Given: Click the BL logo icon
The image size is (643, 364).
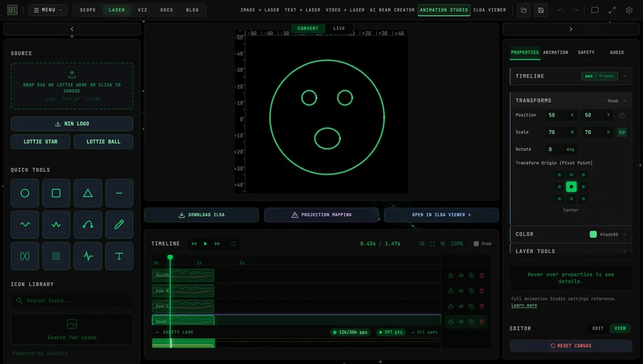Looking at the screenshot, I should coord(13,10).
